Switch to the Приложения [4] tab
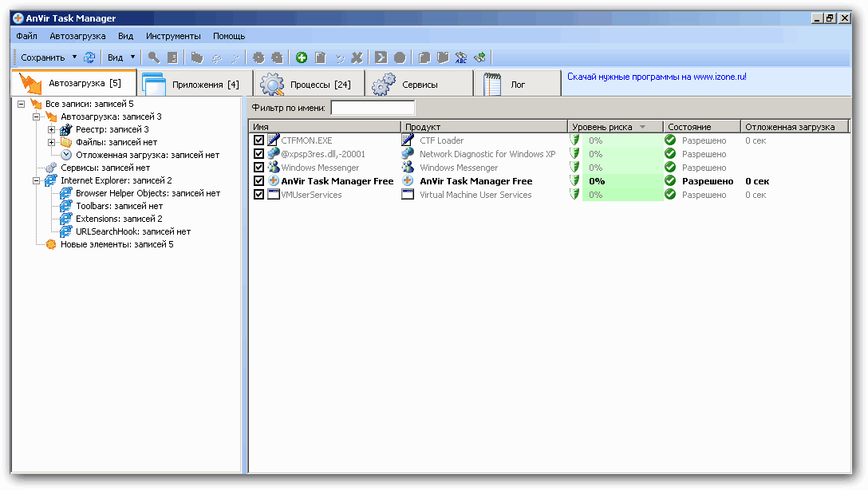Screen dimensions: 868x490 pos(195,84)
